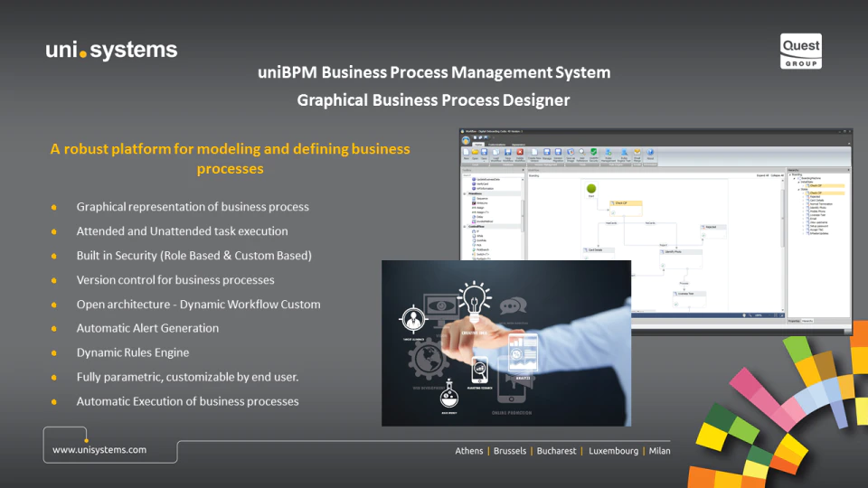Select Email in the Hierarchy tree
868x488 pixels.
(813, 219)
